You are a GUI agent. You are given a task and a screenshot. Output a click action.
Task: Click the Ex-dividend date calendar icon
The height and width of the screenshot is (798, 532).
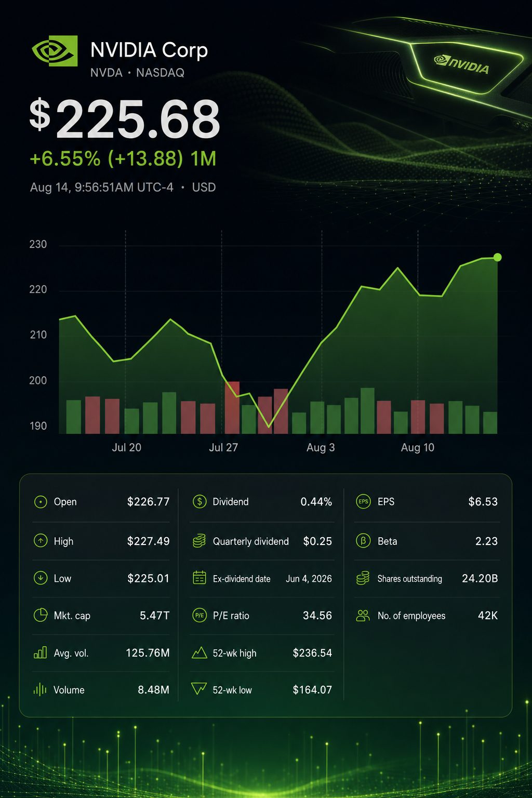199,578
